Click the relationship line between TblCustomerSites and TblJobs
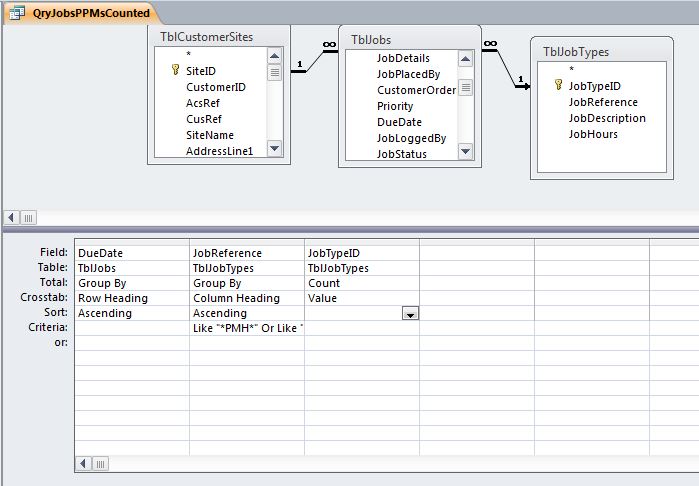699x486 pixels. click(x=315, y=62)
